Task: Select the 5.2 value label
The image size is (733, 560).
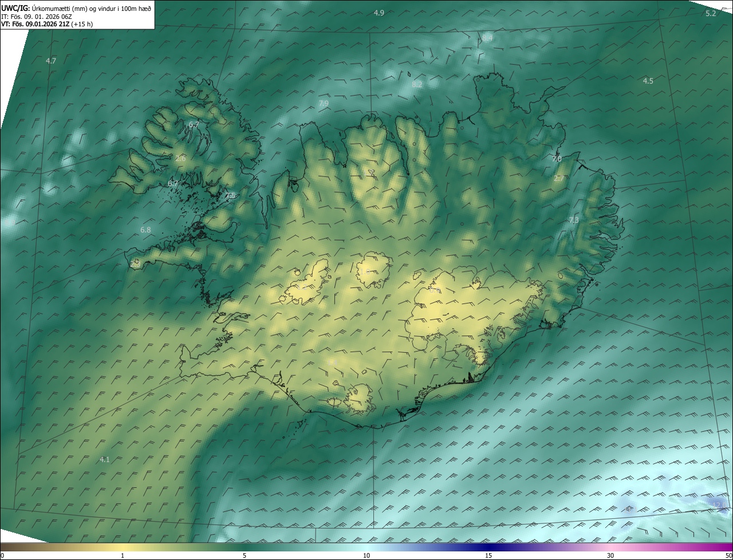Action: [711, 13]
